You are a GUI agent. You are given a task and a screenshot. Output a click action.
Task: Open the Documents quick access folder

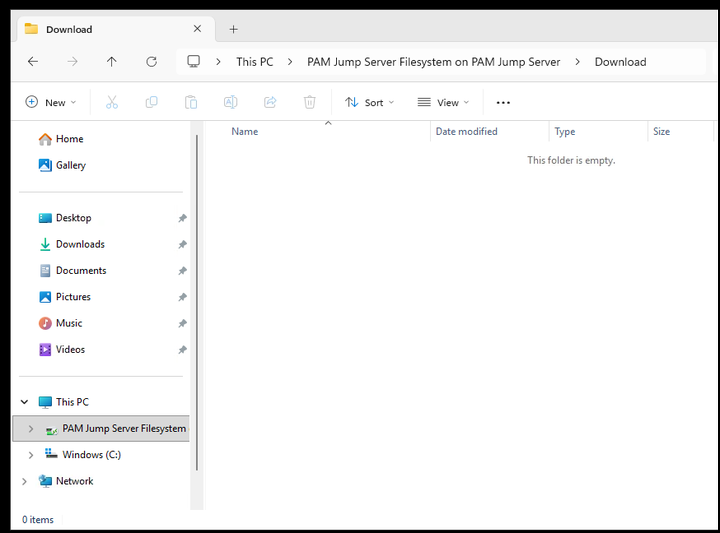73,270
